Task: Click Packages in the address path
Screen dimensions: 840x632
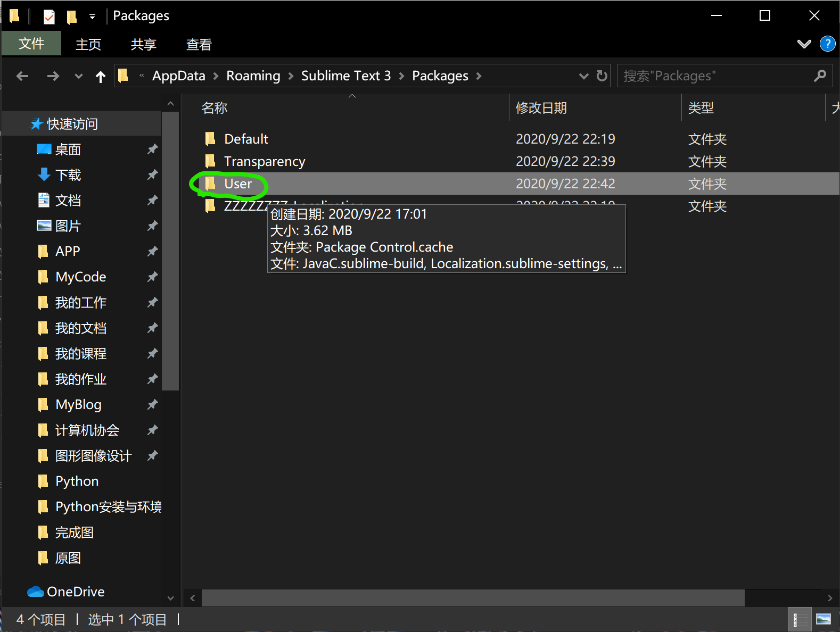Action: point(440,76)
